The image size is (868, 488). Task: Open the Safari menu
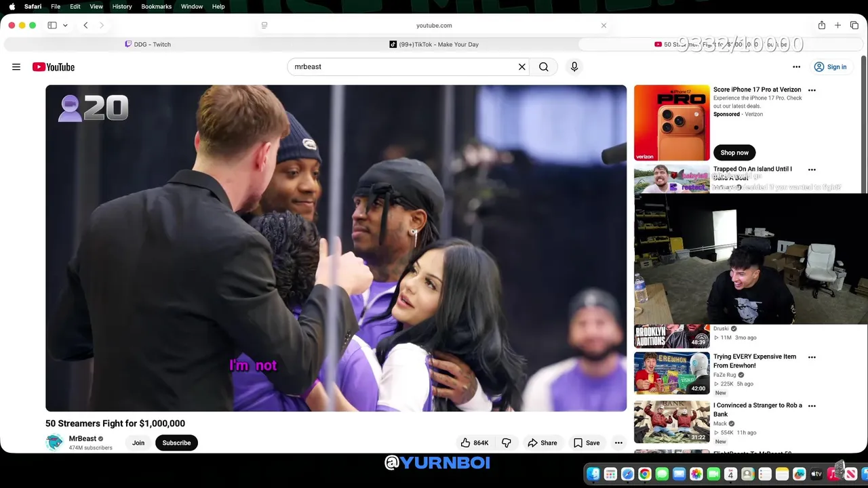click(x=33, y=6)
